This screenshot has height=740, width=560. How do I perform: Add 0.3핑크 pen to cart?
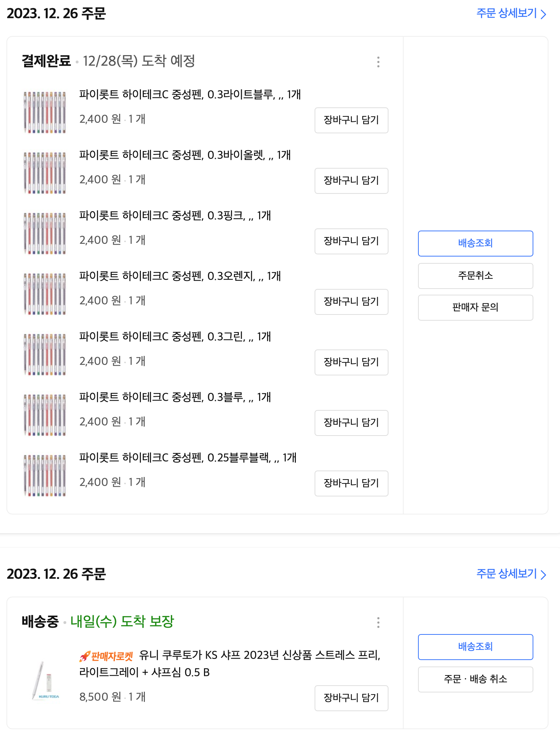(x=351, y=241)
